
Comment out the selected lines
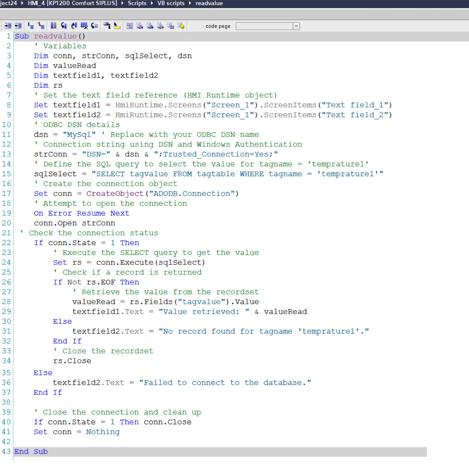31,26
